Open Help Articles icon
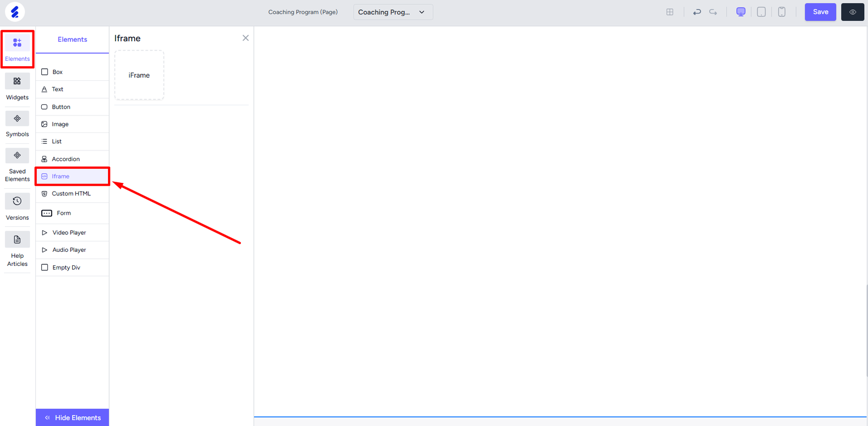The height and width of the screenshot is (426, 868). 17,240
